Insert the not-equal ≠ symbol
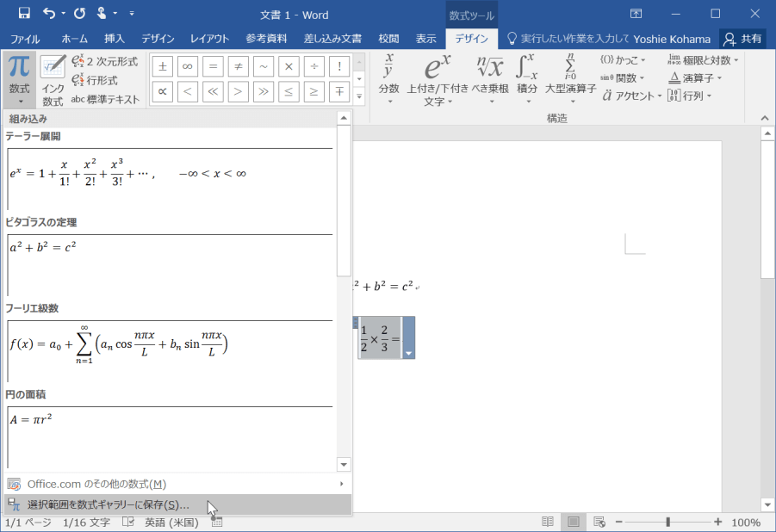 click(x=238, y=66)
